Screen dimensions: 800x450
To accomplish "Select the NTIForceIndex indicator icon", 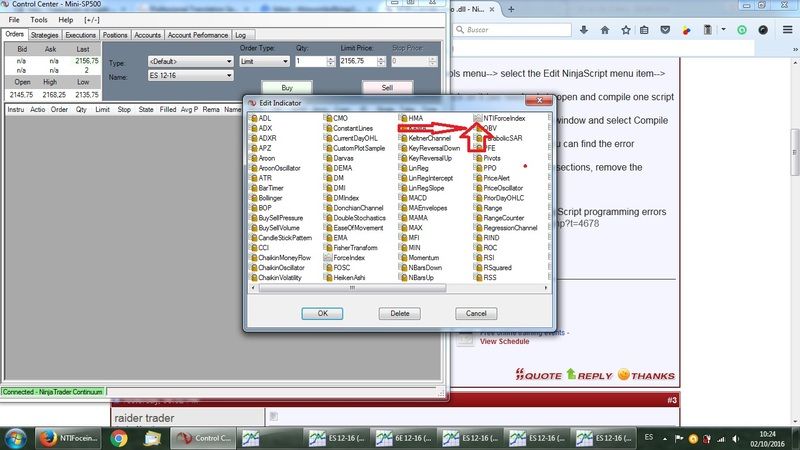I will (477, 118).
